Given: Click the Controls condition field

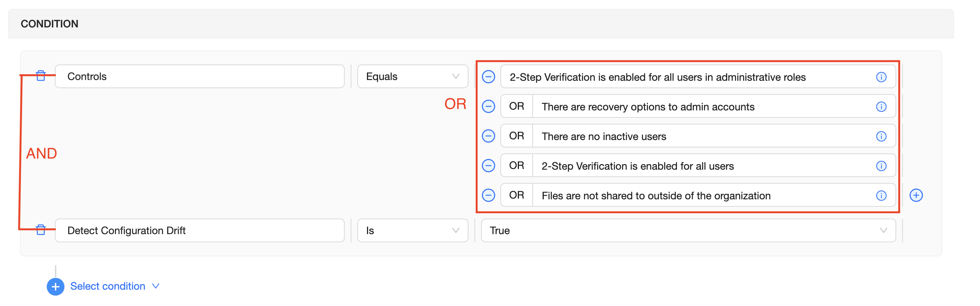Looking at the screenshot, I should [199, 76].
